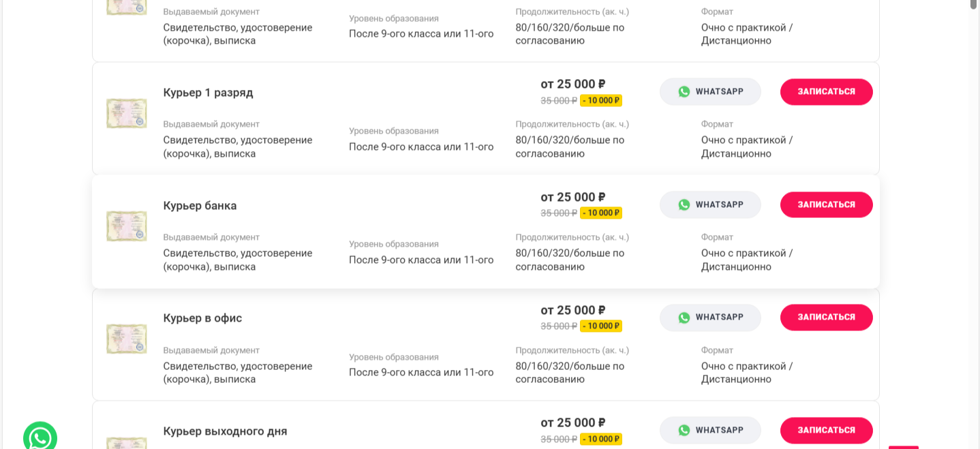Click the от 25 000 ₽ price for Курьер в офис

pyautogui.click(x=573, y=310)
